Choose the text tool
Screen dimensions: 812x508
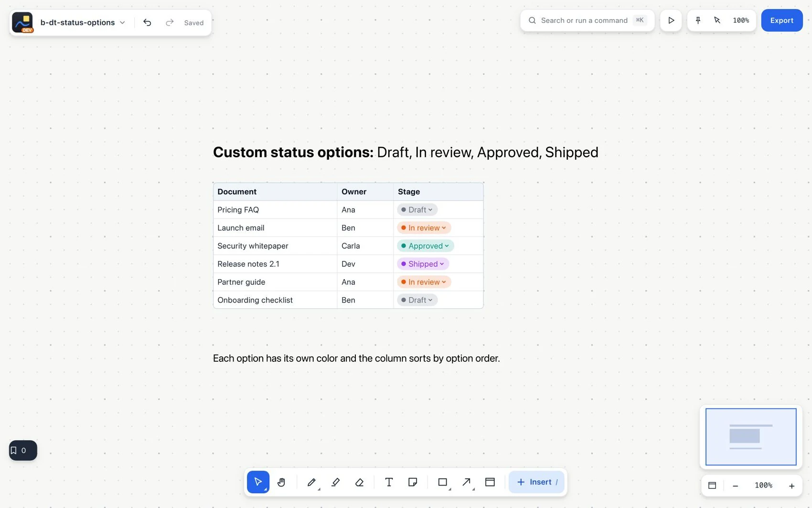click(389, 482)
